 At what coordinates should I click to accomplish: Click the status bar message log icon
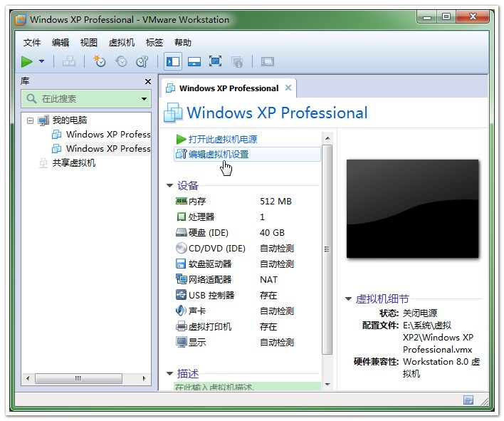[468, 400]
